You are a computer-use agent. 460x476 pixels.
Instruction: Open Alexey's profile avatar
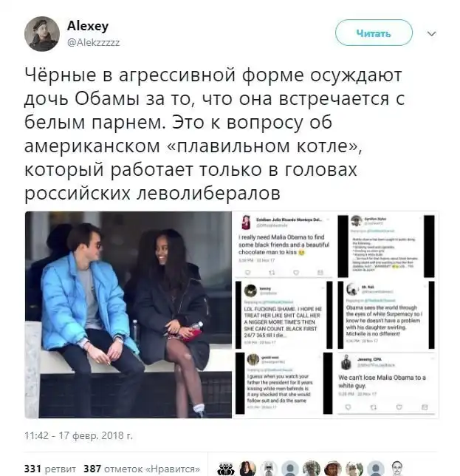coord(42,34)
